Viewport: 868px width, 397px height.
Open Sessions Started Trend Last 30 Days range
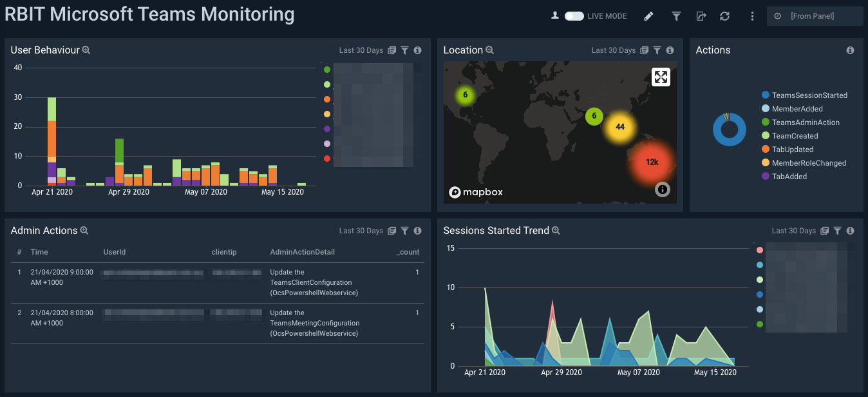pos(794,231)
